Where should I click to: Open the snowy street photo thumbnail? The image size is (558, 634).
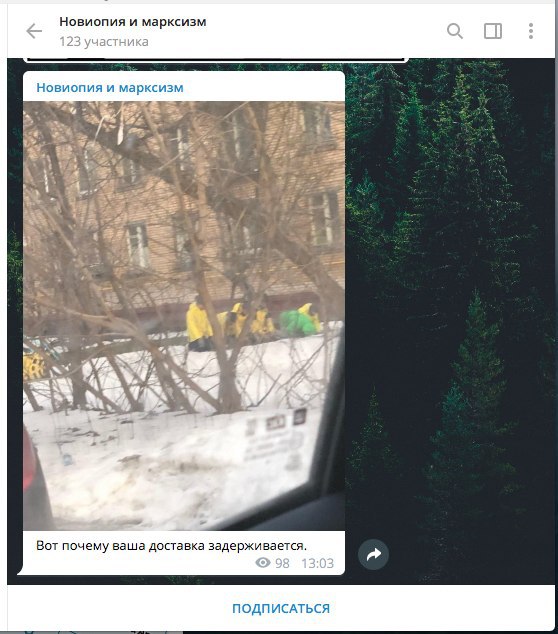(x=184, y=315)
